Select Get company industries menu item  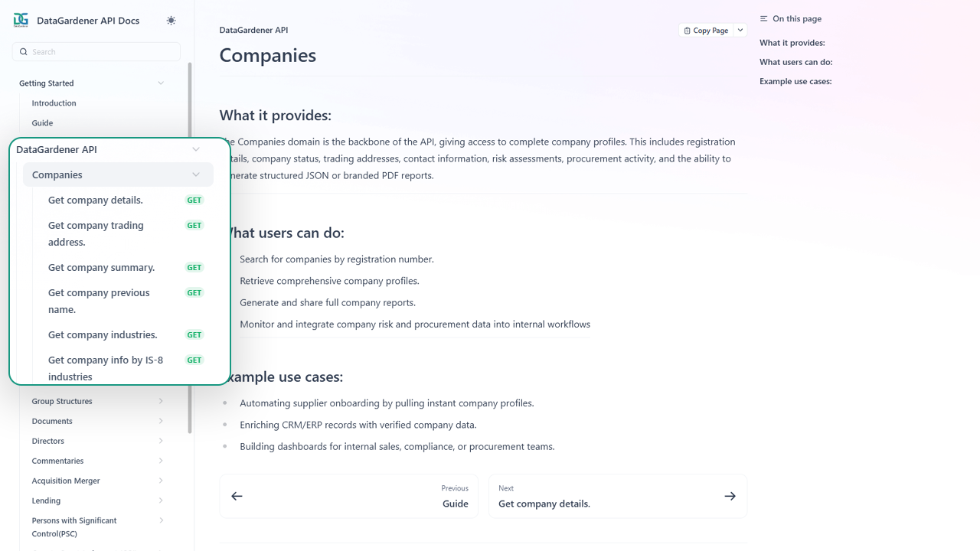[103, 335]
